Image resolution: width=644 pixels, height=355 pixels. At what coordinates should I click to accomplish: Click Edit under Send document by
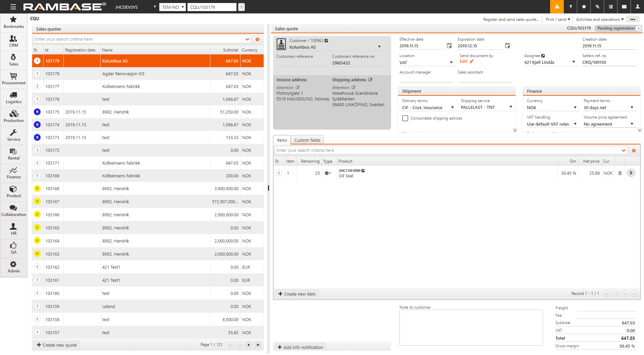tap(466, 61)
